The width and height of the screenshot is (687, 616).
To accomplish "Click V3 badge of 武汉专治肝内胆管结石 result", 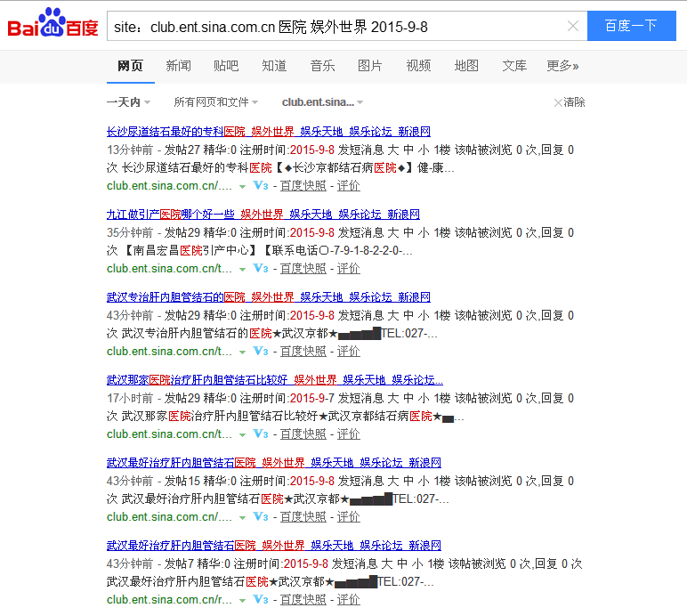I will pos(261,352).
